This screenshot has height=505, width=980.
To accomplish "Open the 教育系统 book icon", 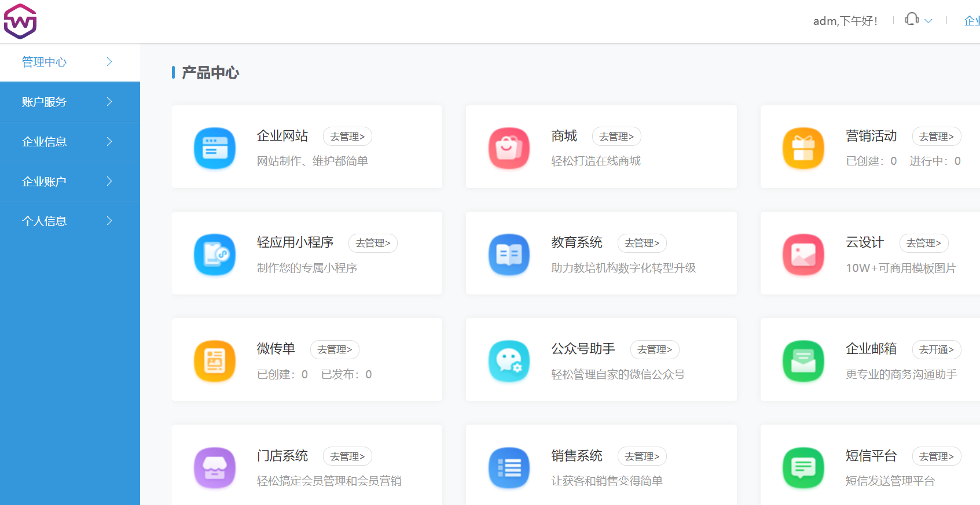I will pos(509,255).
